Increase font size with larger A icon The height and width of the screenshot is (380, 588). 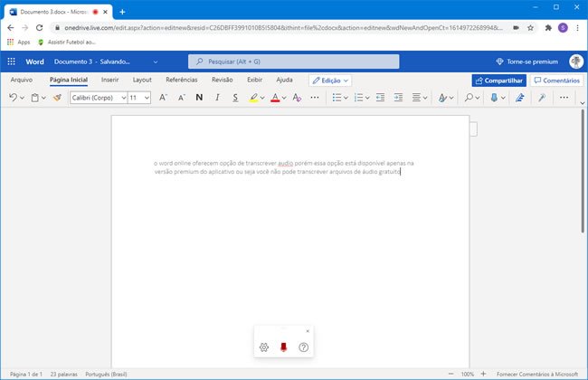point(163,97)
